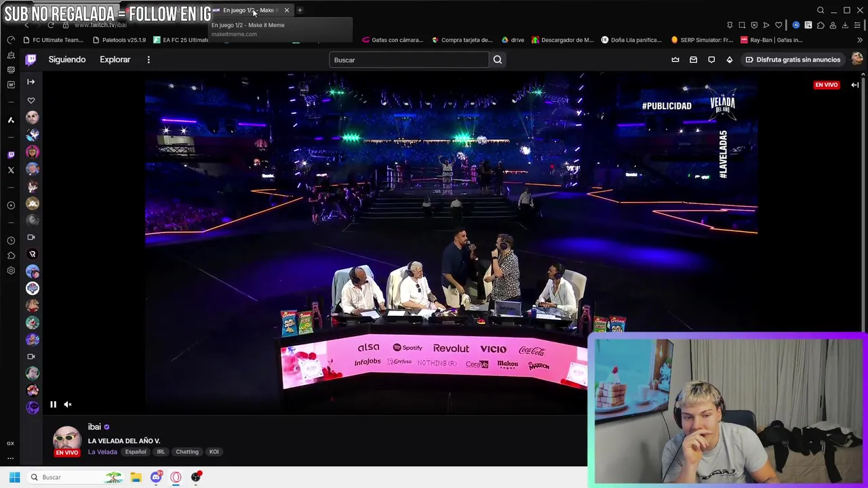Open the Explorar tab
Screen dimensions: 868x488
[115, 60]
